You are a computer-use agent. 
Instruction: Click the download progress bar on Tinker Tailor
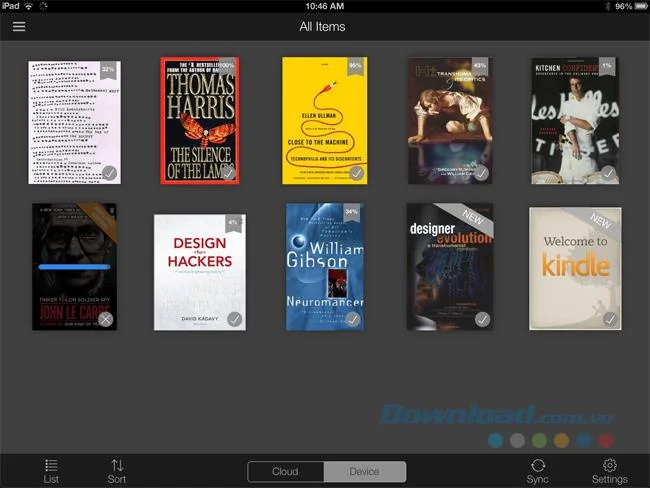[75, 267]
